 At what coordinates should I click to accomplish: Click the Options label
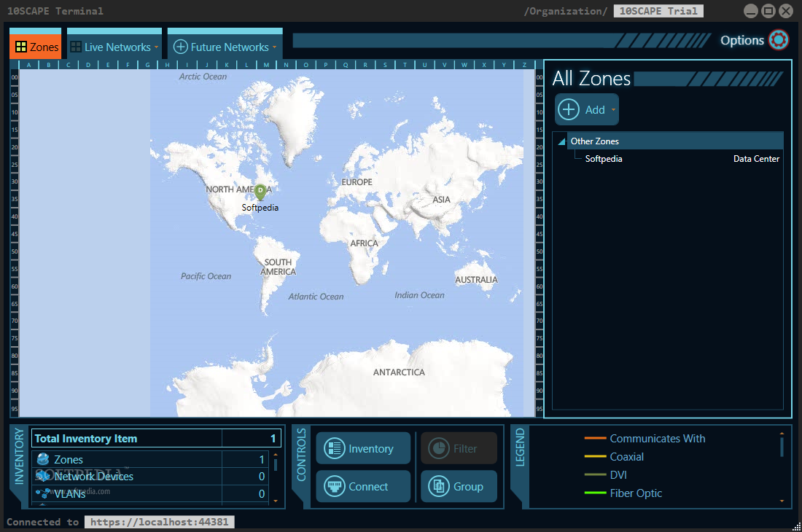point(741,40)
